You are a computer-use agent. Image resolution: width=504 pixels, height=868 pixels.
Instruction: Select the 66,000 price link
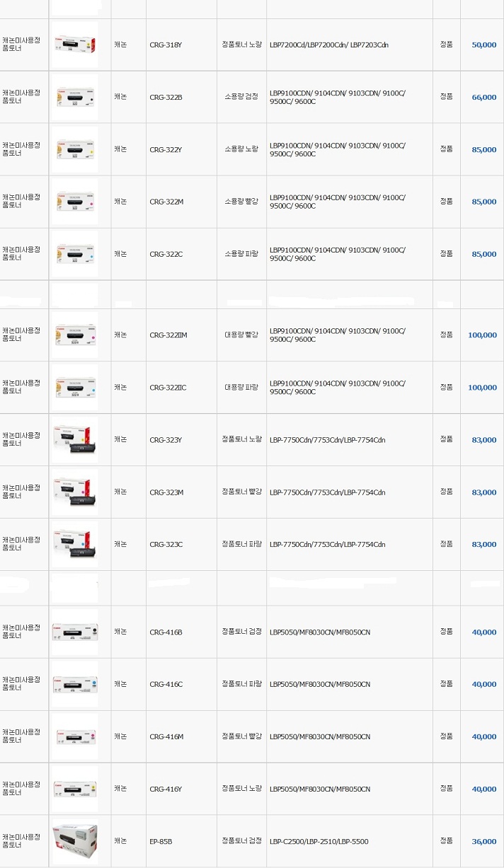(484, 98)
